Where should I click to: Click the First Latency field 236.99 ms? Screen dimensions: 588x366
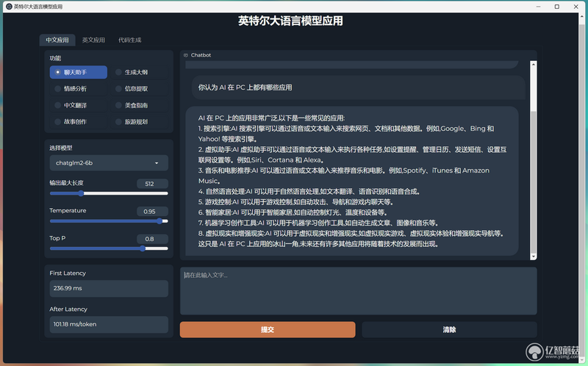109,288
